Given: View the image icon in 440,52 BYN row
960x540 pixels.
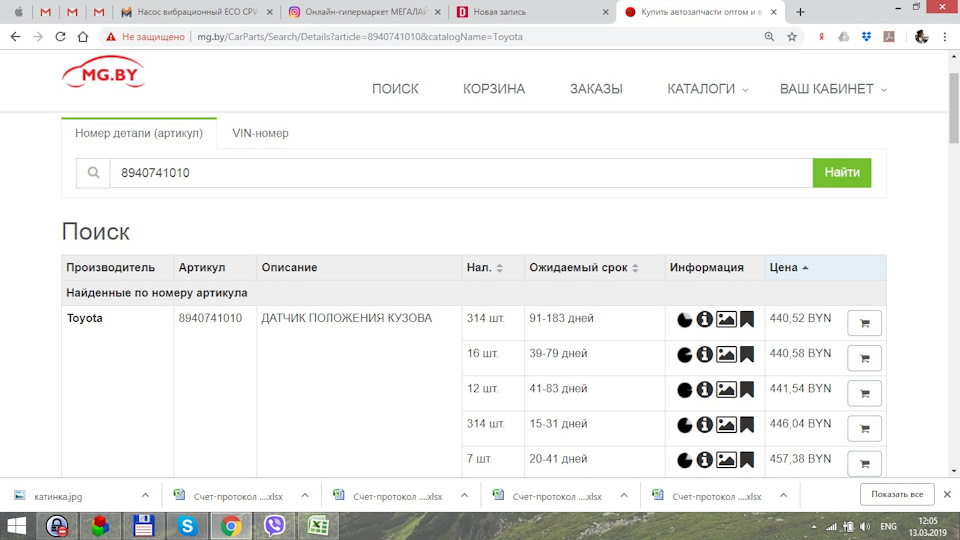Looking at the screenshot, I should click(726, 319).
